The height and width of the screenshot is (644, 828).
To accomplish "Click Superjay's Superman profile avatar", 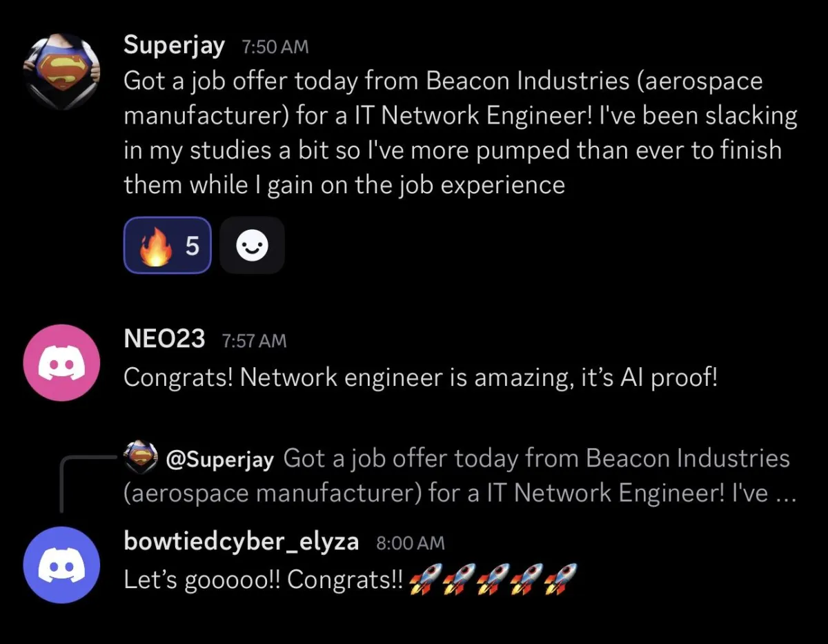I will [61, 71].
